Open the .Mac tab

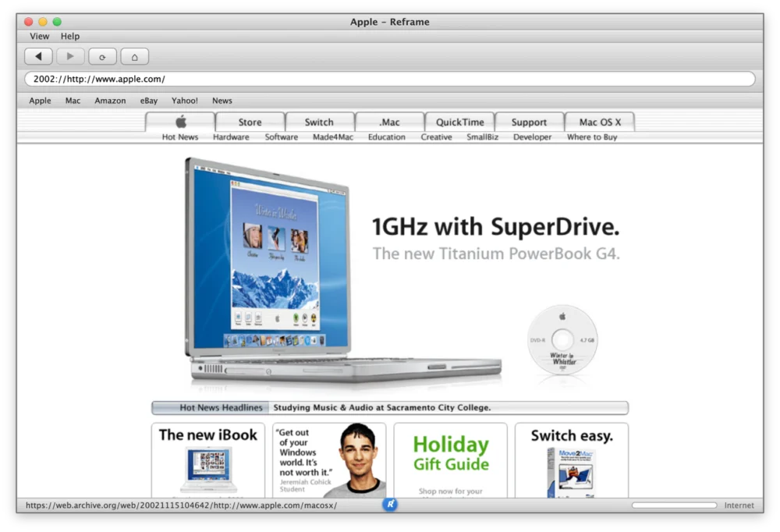click(389, 122)
